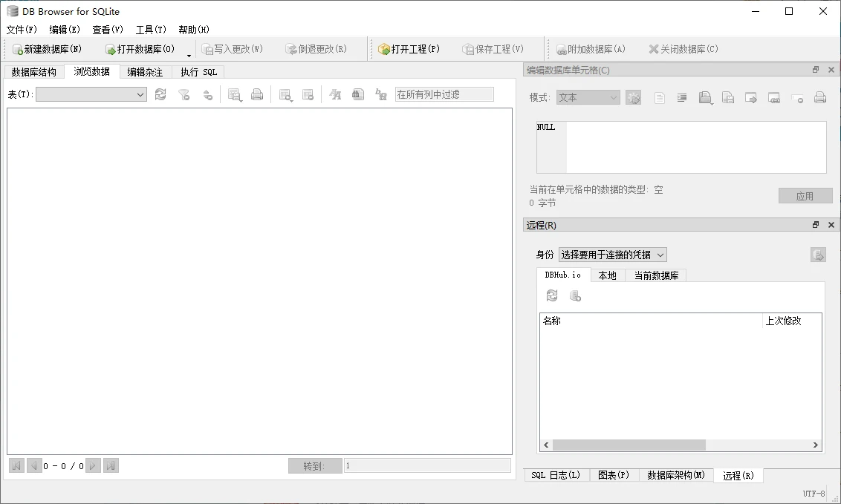Image resolution: width=841 pixels, height=504 pixels.
Task: Click the print table icon in browse toolbar
Action: point(258,95)
